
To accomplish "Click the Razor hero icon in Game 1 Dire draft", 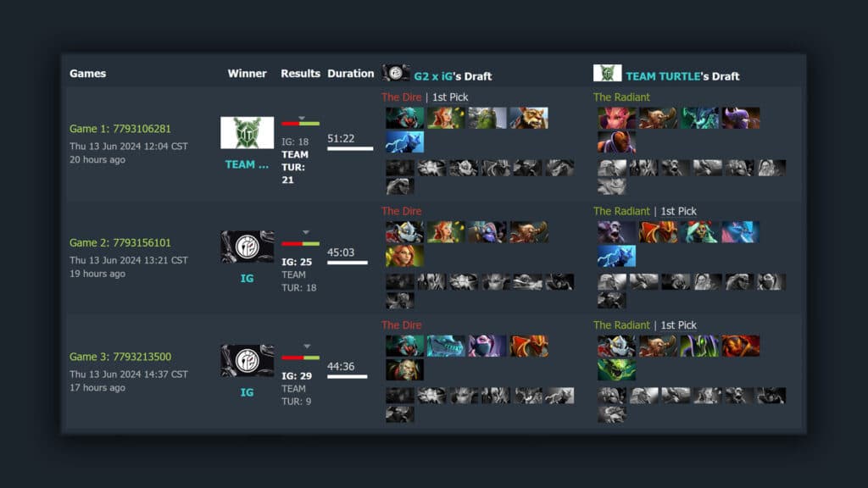I will [404, 141].
